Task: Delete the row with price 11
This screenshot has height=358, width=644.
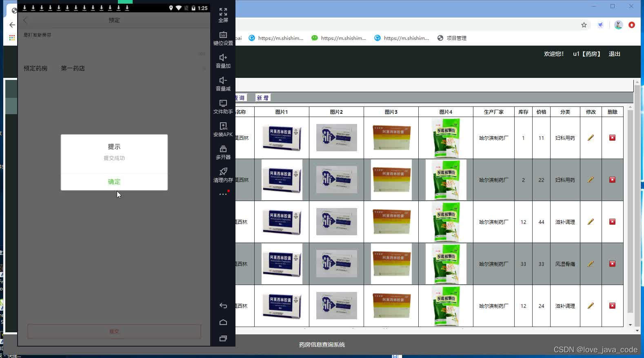Action: (612, 138)
